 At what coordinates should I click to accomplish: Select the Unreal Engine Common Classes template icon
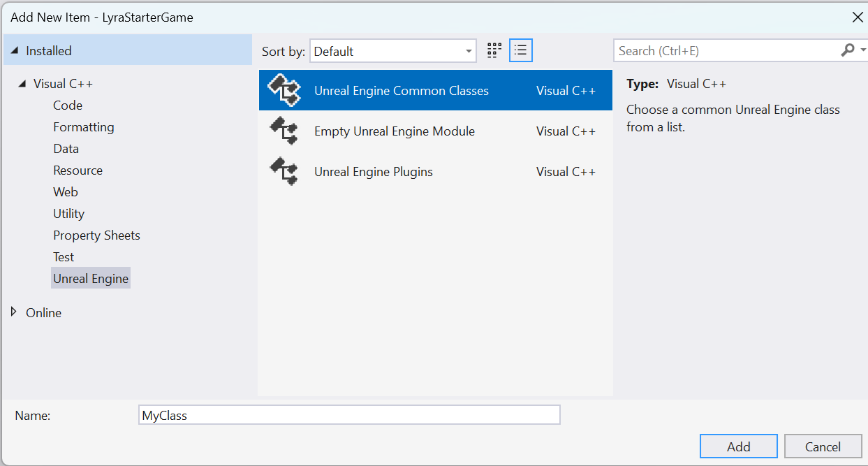(285, 89)
